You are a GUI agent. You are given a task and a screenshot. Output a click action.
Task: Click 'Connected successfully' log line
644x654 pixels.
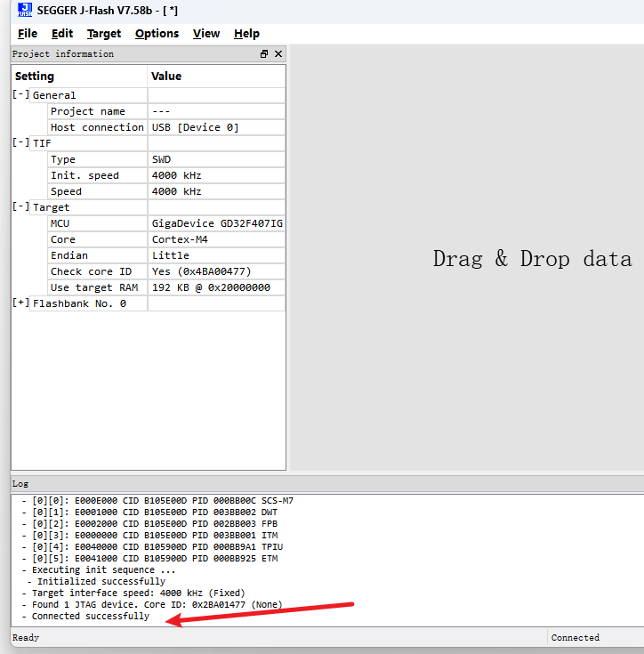[x=85, y=616]
